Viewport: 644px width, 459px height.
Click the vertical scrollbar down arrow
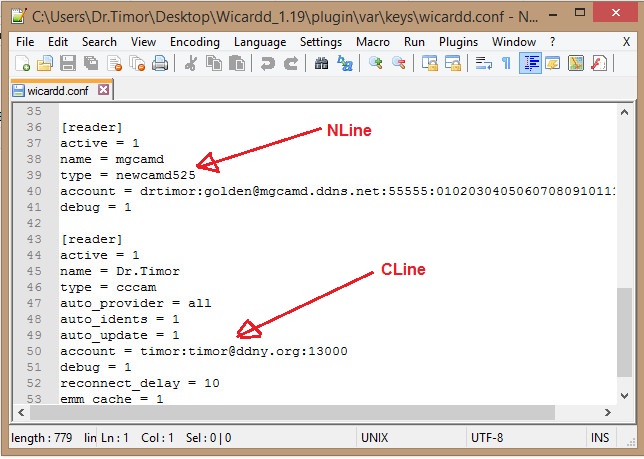tap(624, 396)
